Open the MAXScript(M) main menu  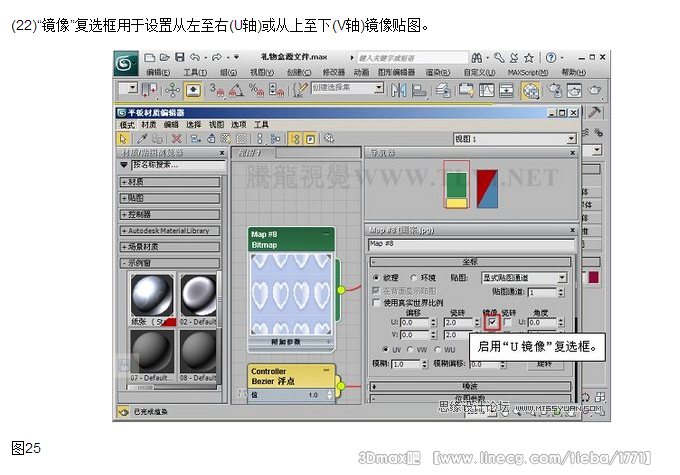coord(527,72)
